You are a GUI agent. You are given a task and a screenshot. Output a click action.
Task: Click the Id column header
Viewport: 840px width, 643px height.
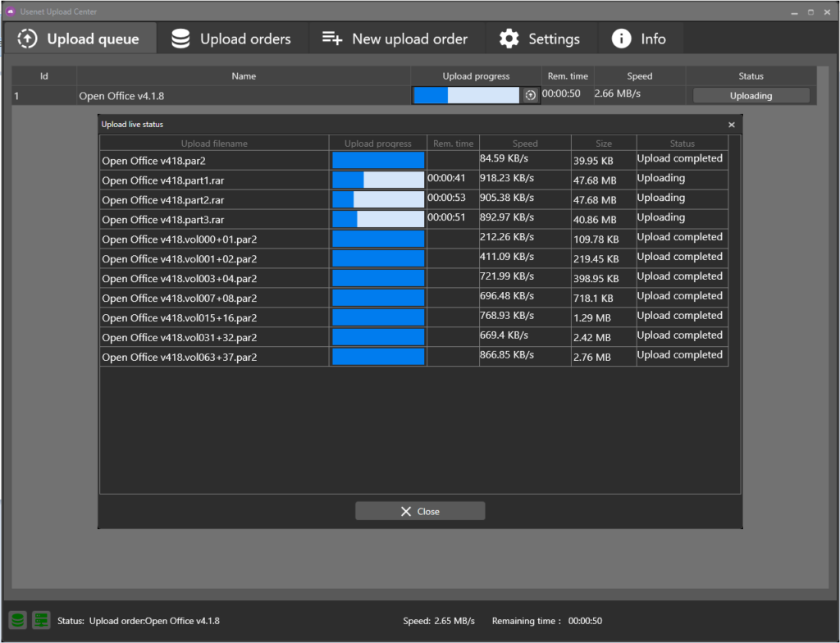click(x=44, y=76)
